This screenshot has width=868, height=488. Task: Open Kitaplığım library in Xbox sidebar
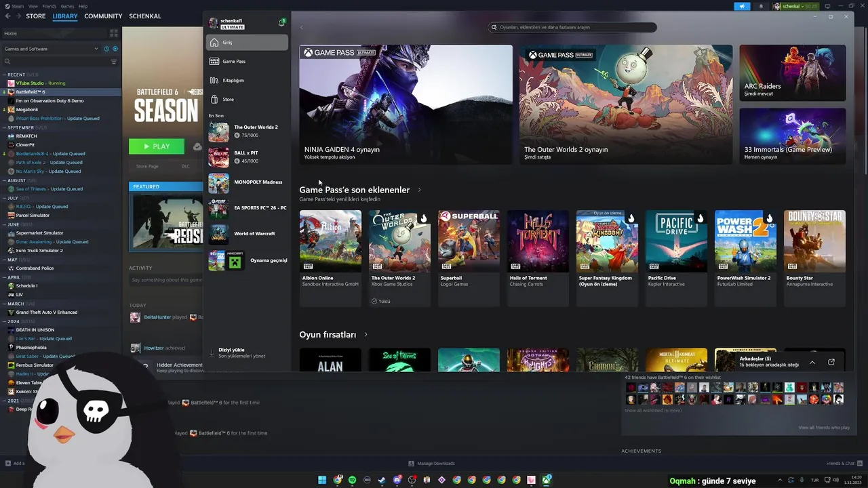[x=247, y=81]
